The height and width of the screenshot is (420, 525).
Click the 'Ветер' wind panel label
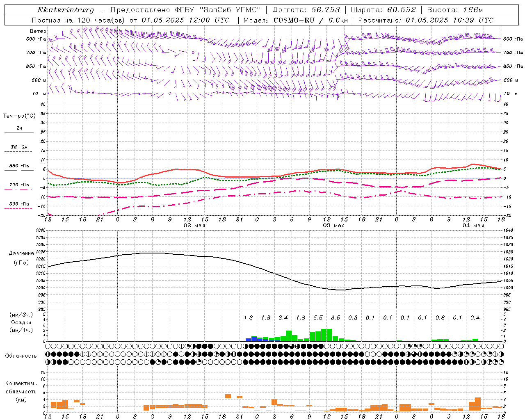pyautogui.click(x=38, y=31)
